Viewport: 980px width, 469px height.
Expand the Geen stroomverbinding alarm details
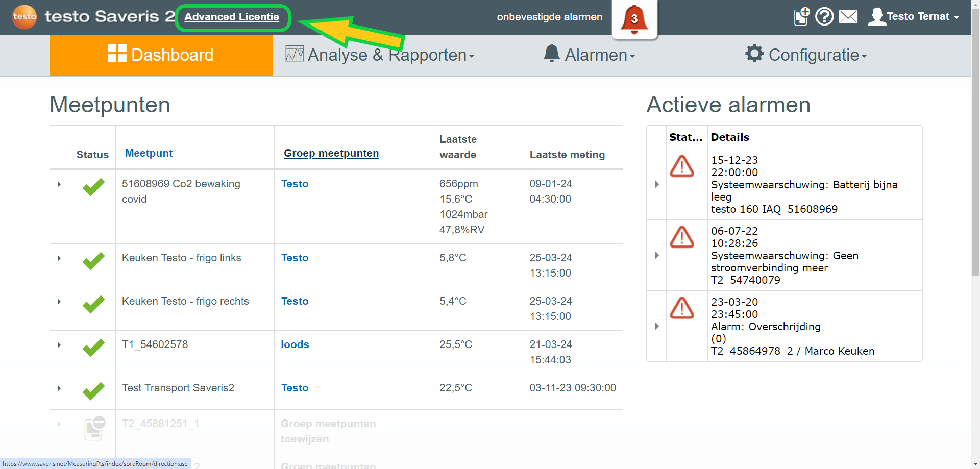[x=657, y=255]
